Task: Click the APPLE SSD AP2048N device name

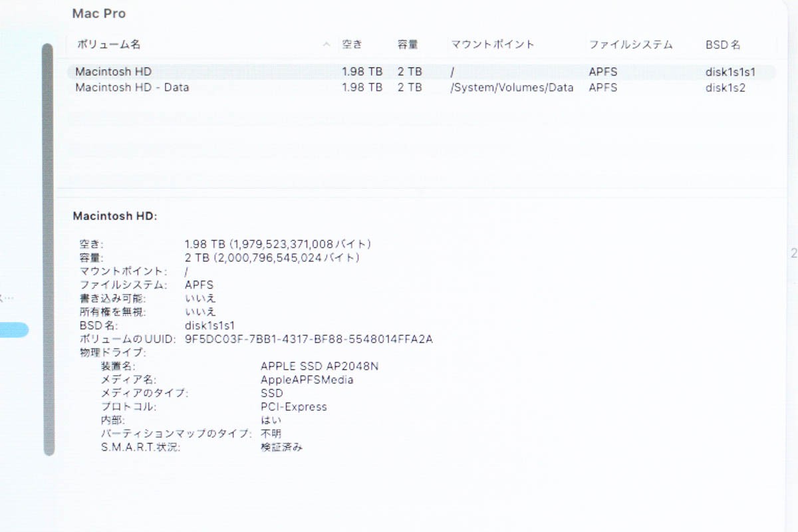Action: tap(320, 366)
